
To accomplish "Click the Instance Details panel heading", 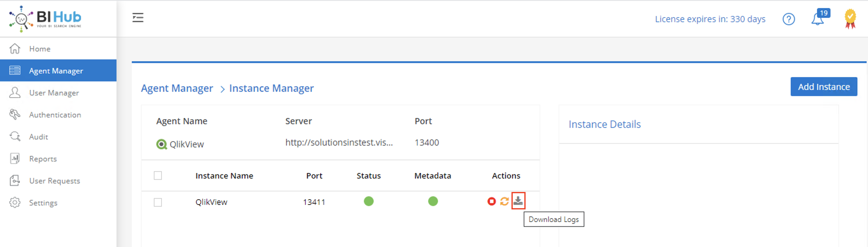I will tap(605, 124).
